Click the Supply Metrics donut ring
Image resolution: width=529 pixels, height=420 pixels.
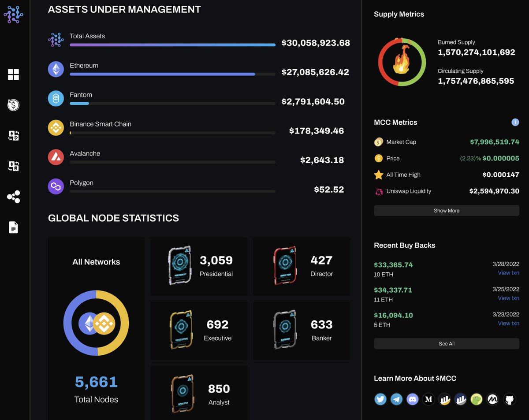(402, 62)
